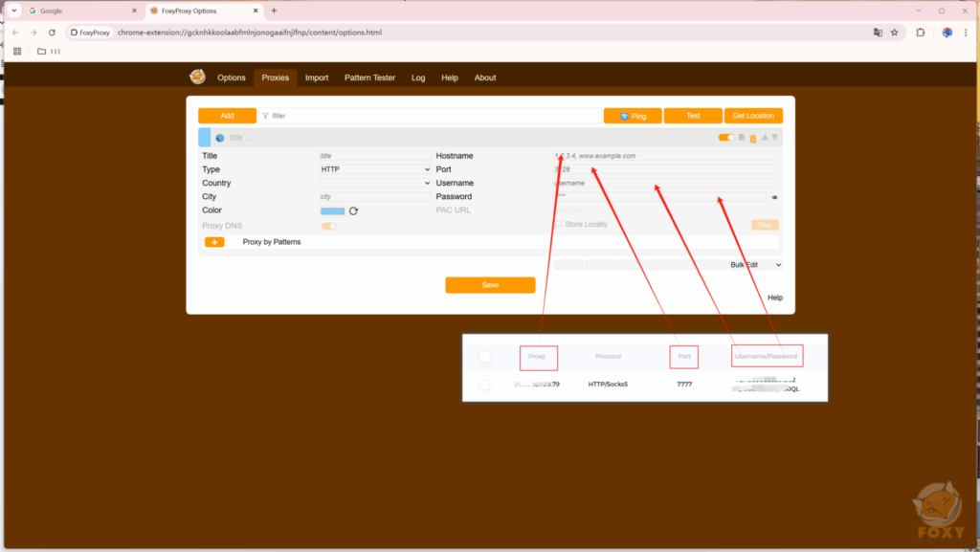This screenshot has height=552, width=980.
Task: Open the Import tab
Action: coord(316,77)
